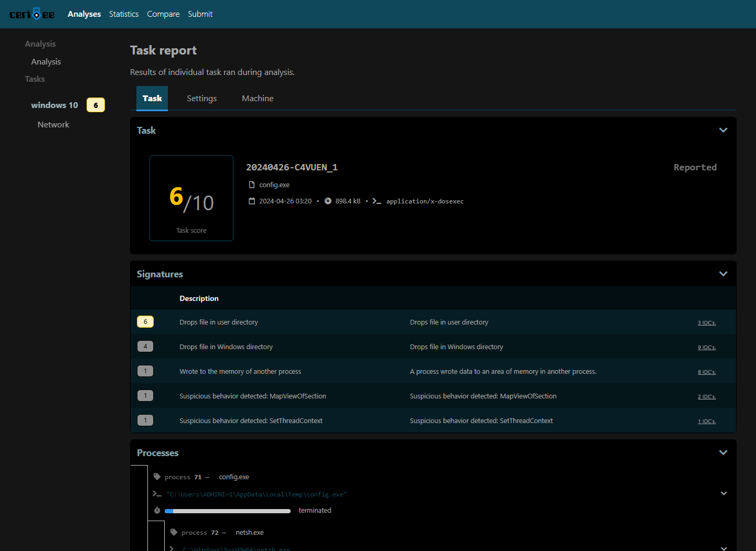This screenshot has height=551, width=756.
Task: Click the disk icon beside 898.4 kB
Action: (328, 201)
